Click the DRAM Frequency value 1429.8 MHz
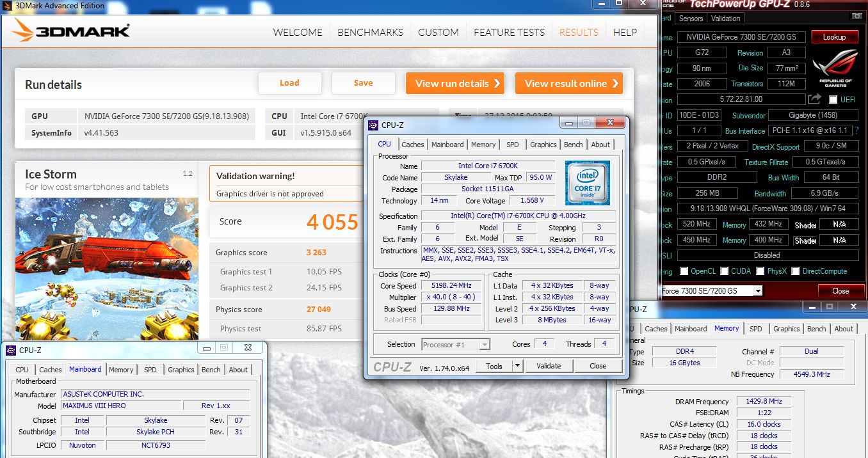The width and height of the screenshot is (868, 458). 764,402
